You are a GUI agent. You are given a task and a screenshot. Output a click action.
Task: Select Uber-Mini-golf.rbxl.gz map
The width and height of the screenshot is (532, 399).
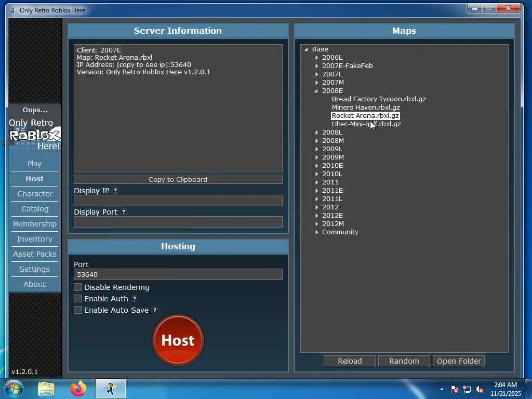click(x=366, y=124)
